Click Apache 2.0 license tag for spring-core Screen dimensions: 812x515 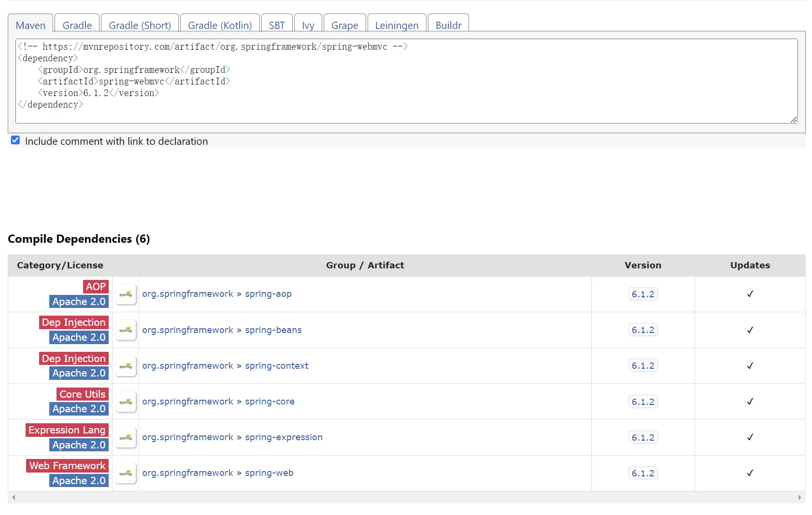(79, 409)
